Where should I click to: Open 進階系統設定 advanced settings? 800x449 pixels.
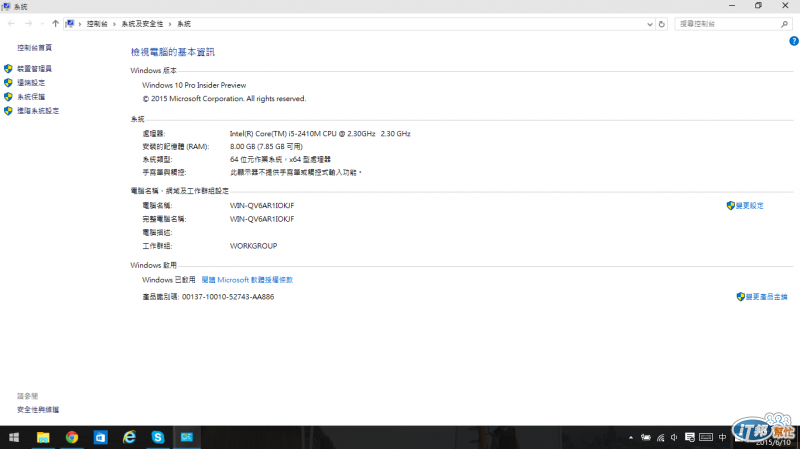38,111
